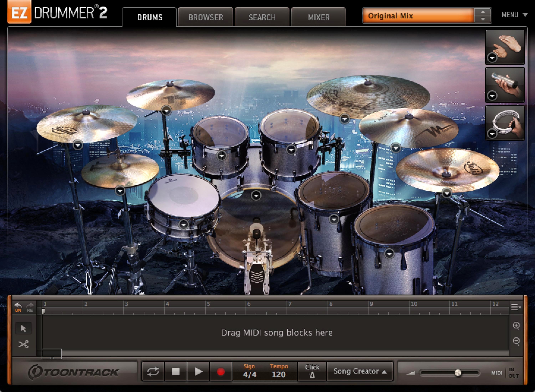
Task: Adjust the master volume slider
Action: (x=458, y=373)
